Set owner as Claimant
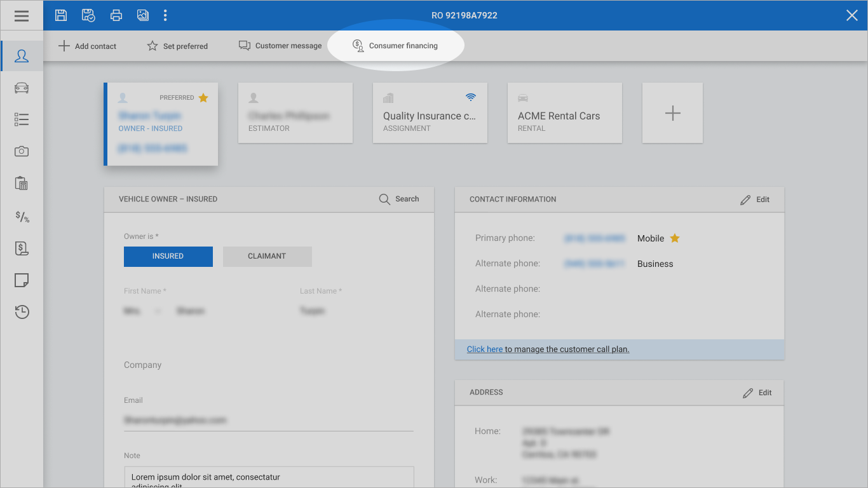868x488 pixels. pos(268,256)
